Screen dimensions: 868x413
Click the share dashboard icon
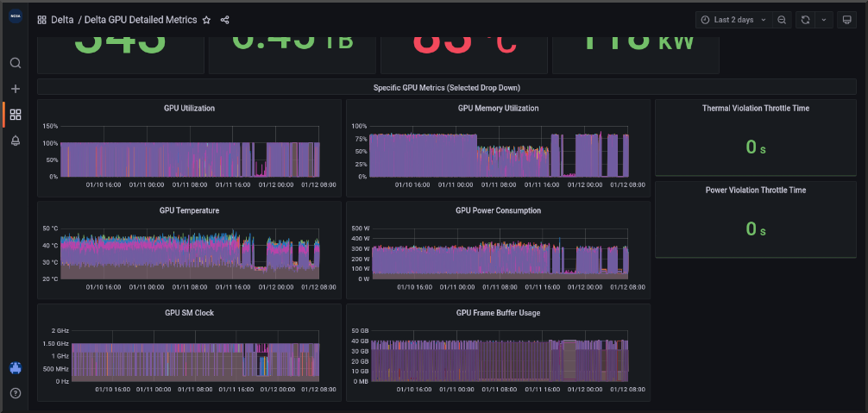[x=225, y=20]
